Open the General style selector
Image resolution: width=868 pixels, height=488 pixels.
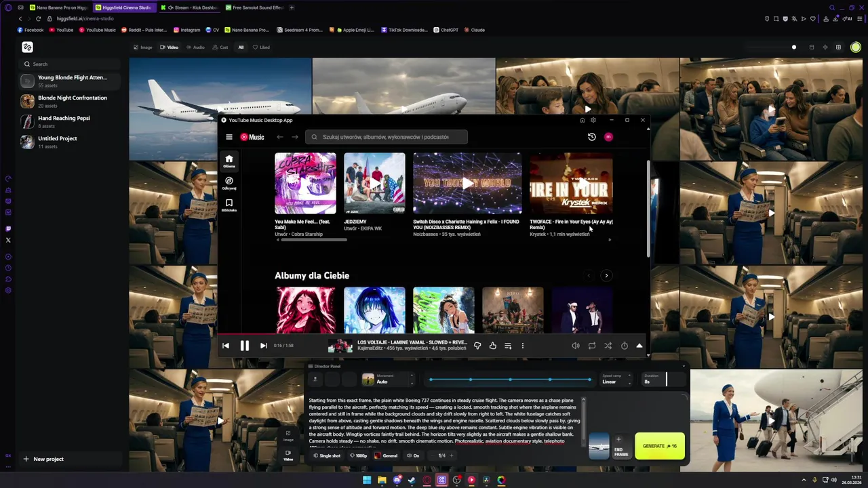(x=387, y=455)
